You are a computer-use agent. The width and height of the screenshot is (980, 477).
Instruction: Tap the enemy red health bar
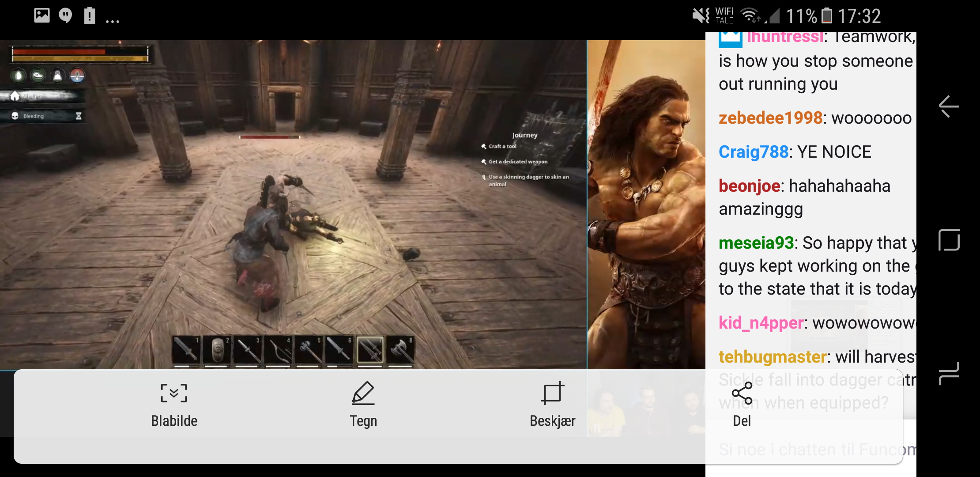(269, 137)
